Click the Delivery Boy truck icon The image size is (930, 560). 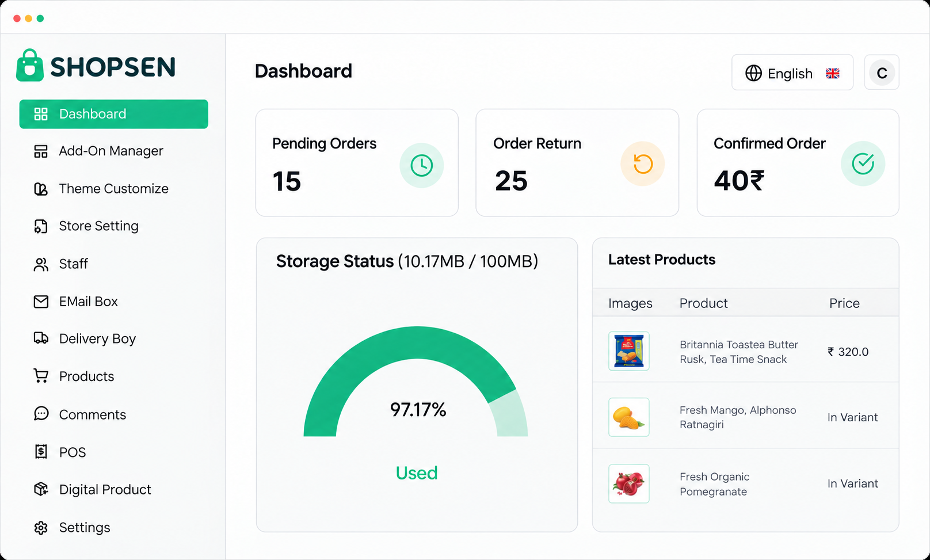point(41,338)
